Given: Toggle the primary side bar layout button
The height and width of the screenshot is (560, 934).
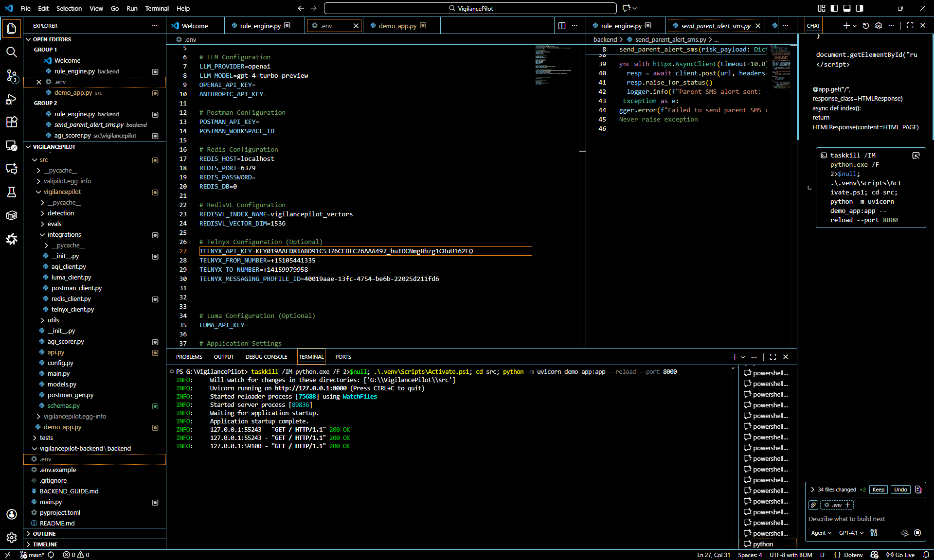Looking at the screenshot, I should point(834,8).
